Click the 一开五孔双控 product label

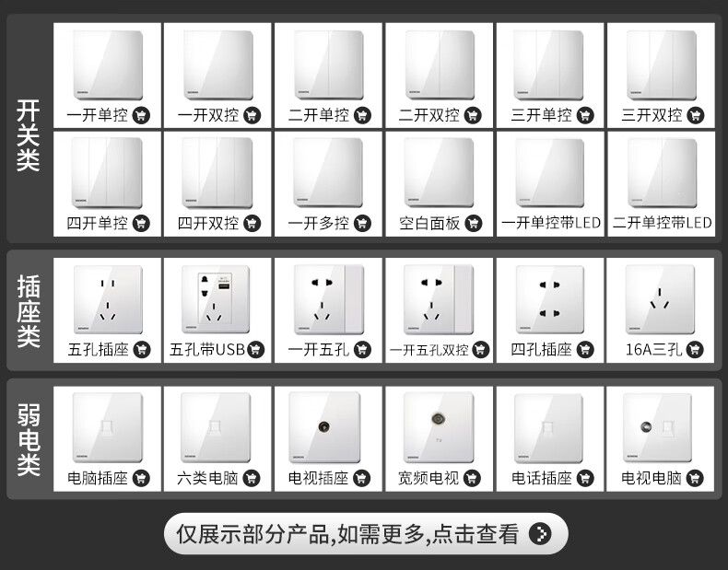point(429,350)
